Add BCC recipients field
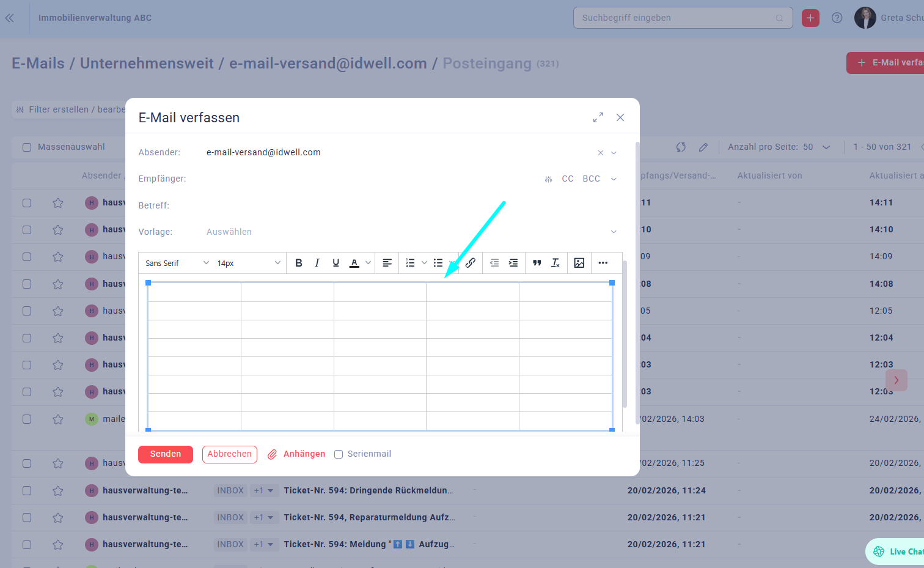 (x=591, y=179)
